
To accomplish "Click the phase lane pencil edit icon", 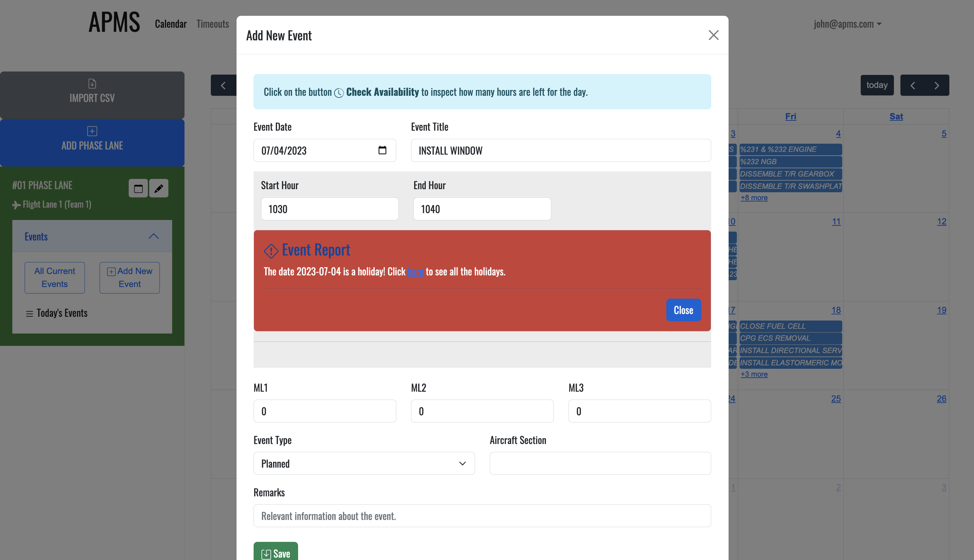I will [158, 188].
